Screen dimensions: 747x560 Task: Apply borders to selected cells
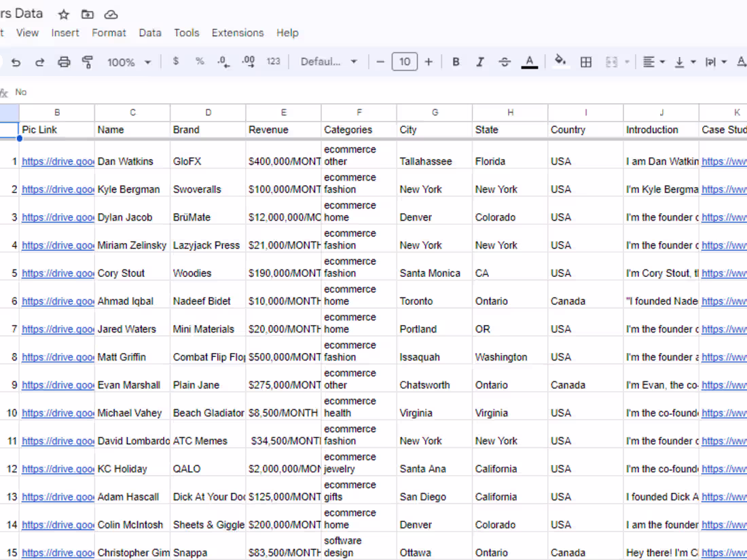(x=585, y=62)
